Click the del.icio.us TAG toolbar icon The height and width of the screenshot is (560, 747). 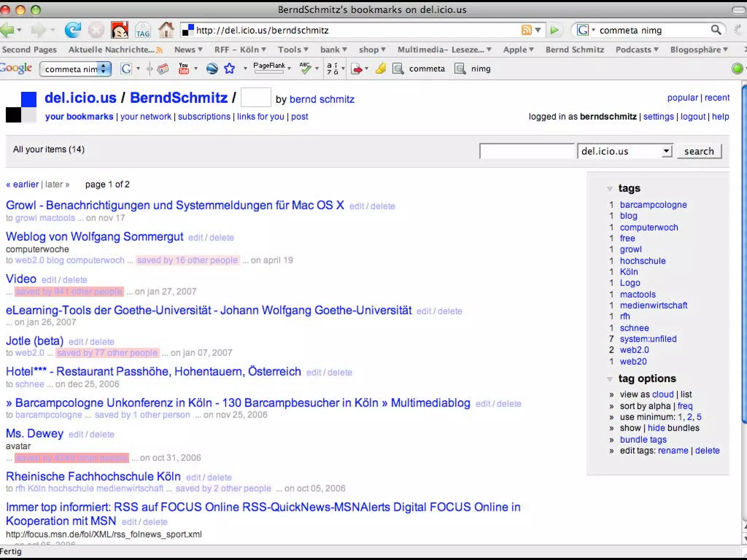tap(143, 30)
